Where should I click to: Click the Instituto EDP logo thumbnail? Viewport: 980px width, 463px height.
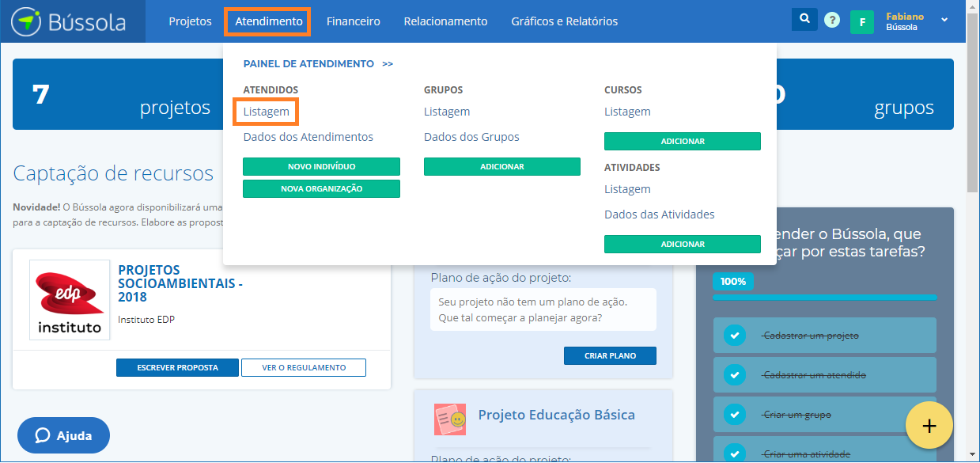pyautogui.click(x=70, y=299)
